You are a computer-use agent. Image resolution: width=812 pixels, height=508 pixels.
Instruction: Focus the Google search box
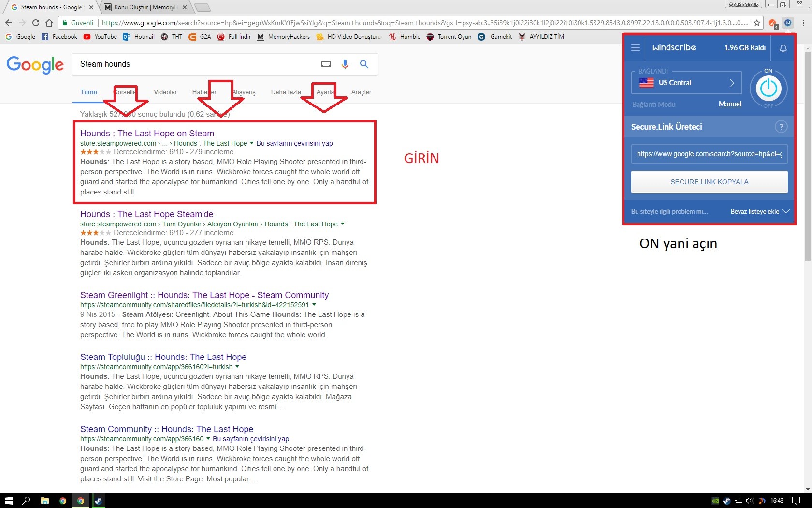(198, 64)
